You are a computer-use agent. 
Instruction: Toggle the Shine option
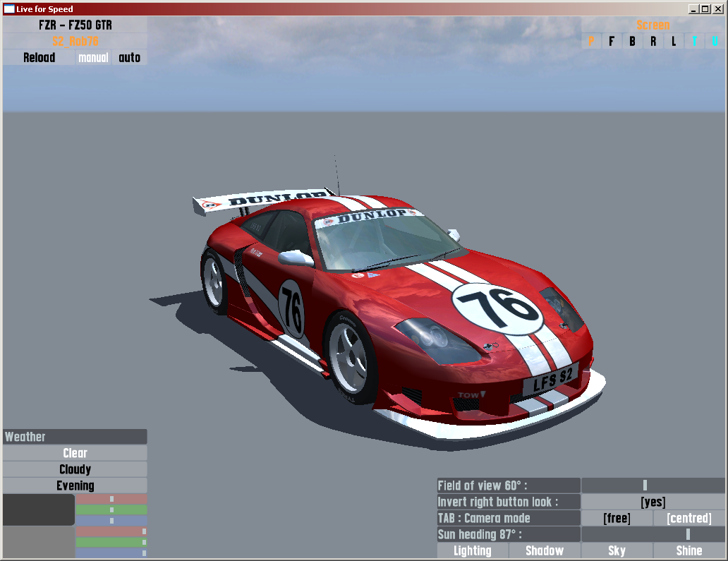[689, 550]
